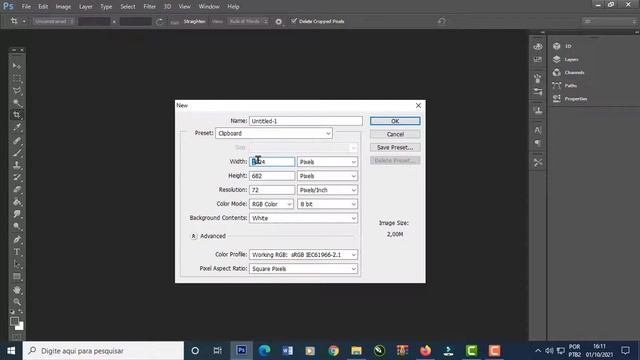Viewport: 640px width, 360px height.
Task: Select the Paint Bucket tool
Action: coord(17,202)
